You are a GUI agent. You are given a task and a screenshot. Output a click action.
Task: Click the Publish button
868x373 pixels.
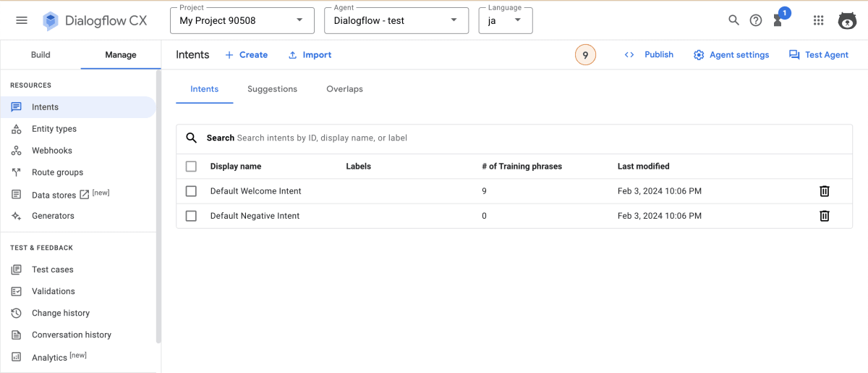click(649, 55)
